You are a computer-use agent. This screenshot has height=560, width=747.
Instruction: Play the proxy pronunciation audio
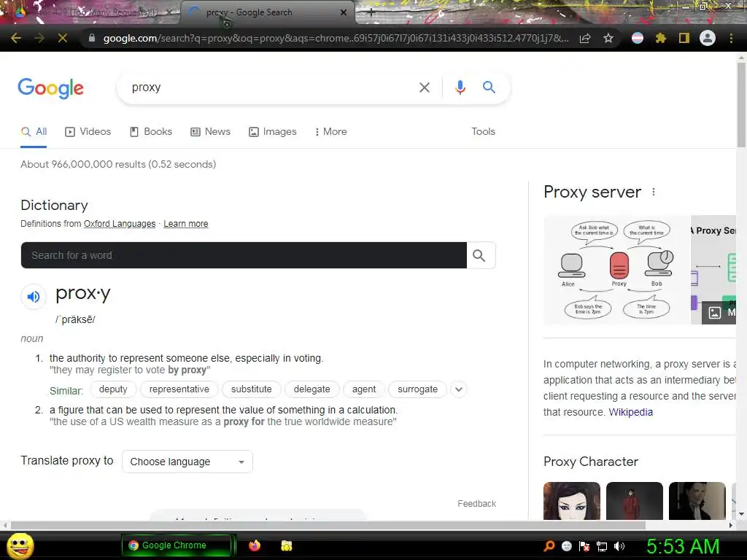click(34, 297)
